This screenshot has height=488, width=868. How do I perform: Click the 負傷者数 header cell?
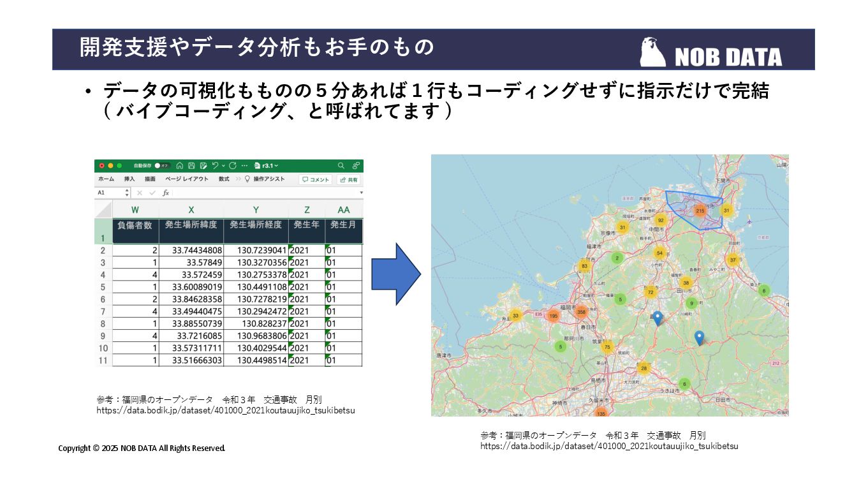pos(135,230)
